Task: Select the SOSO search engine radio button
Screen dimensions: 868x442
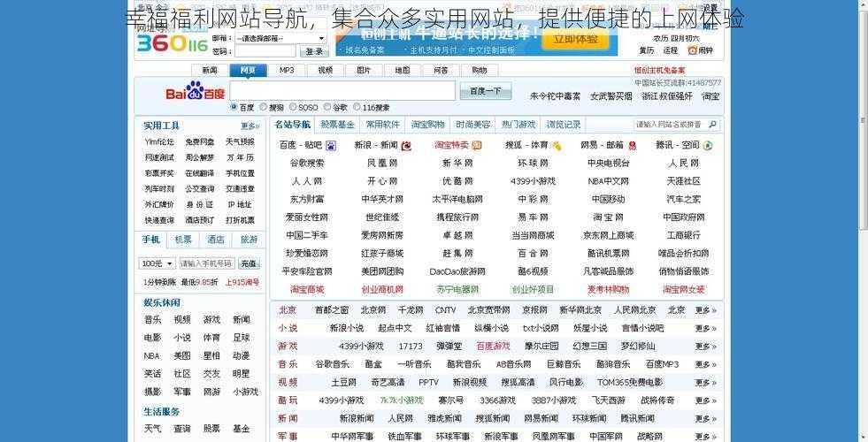Action: click(294, 107)
